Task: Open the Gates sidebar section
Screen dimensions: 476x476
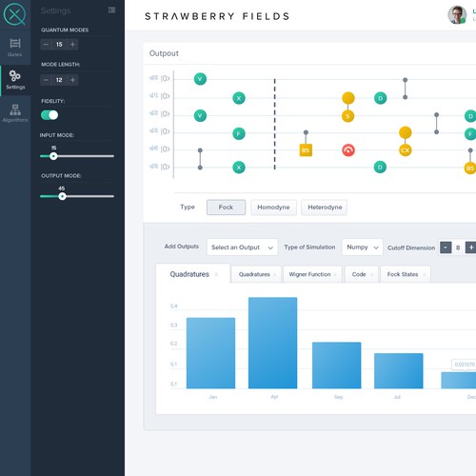Action: coord(15,48)
